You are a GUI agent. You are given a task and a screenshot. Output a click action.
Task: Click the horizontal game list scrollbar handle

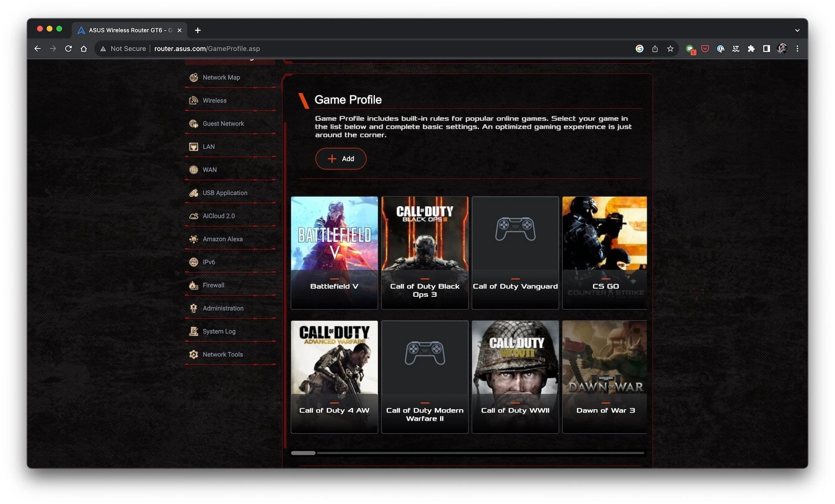pos(303,453)
